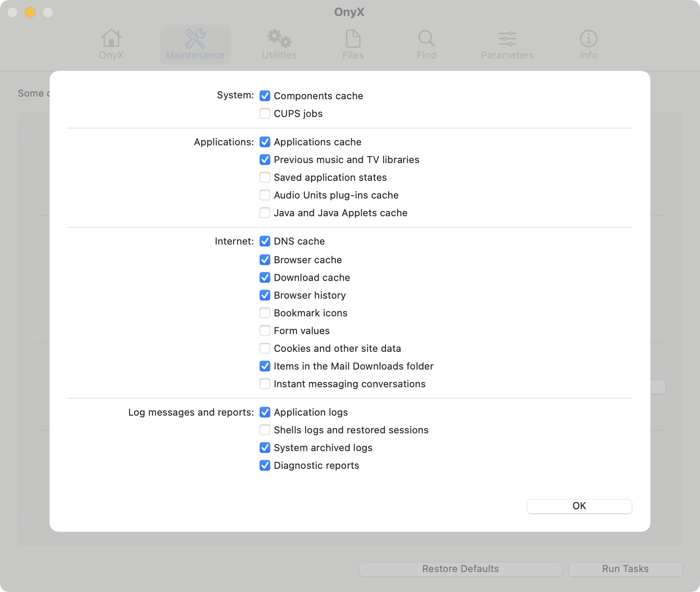Disable Browser history deletion
Image resolution: width=700 pixels, height=592 pixels.
(x=265, y=295)
